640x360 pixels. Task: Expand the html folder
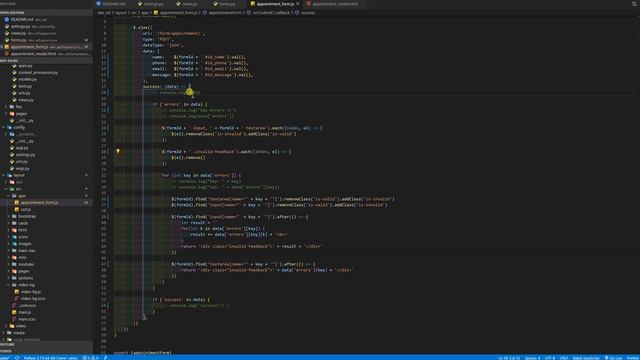22,230
